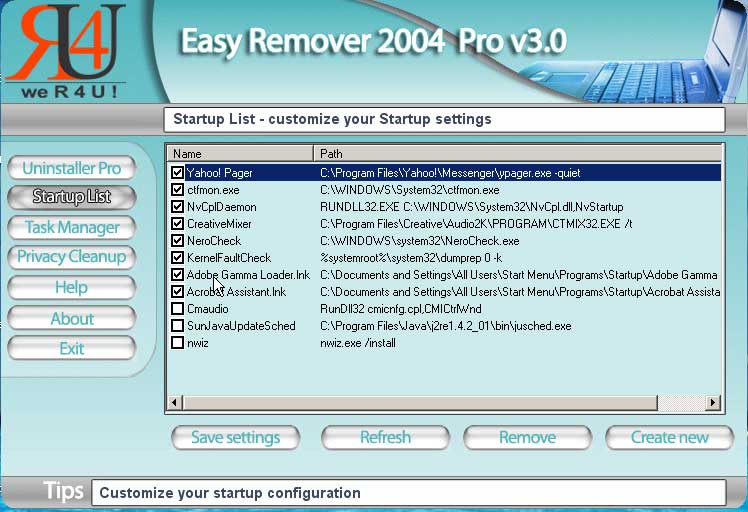
Task: Select the Yahoo! Pager row name
Action: pos(219,173)
